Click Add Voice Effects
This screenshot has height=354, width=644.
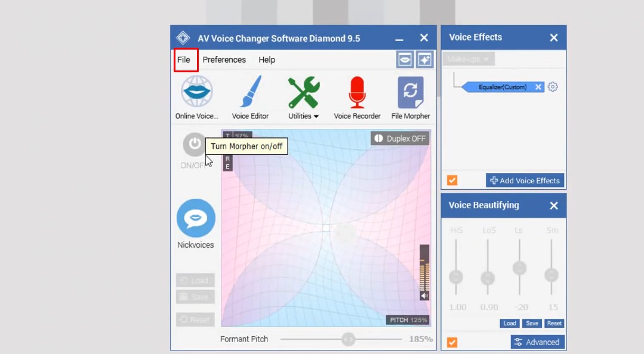[x=525, y=180]
